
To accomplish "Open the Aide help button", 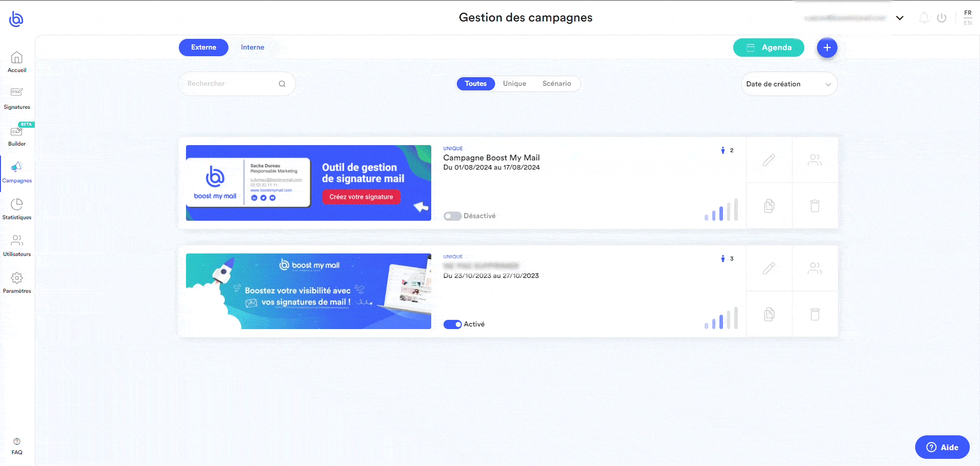I will (x=942, y=447).
